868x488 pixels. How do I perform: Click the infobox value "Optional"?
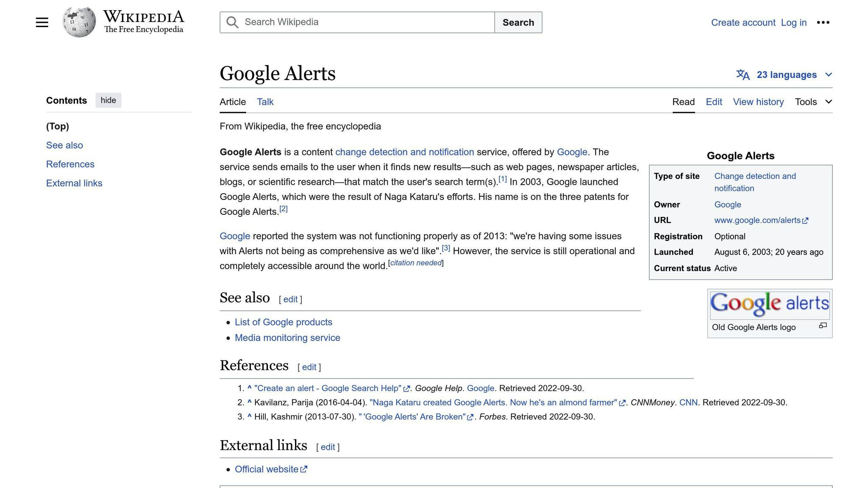730,236
